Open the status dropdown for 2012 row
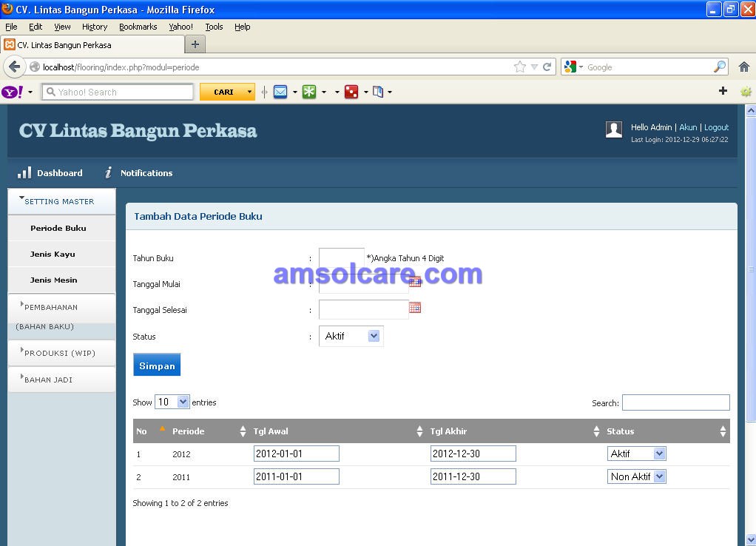This screenshot has width=756, height=546. (x=636, y=454)
